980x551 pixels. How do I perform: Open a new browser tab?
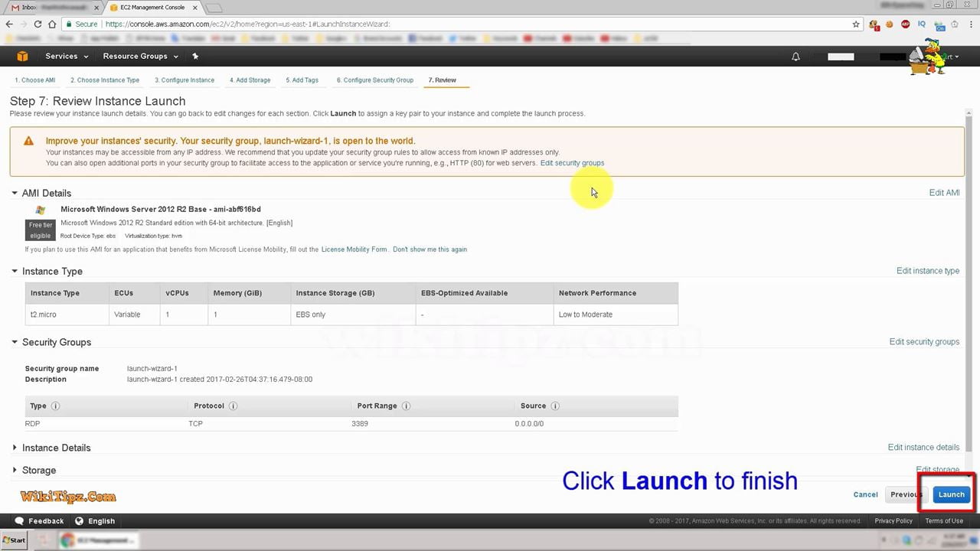[214, 8]
